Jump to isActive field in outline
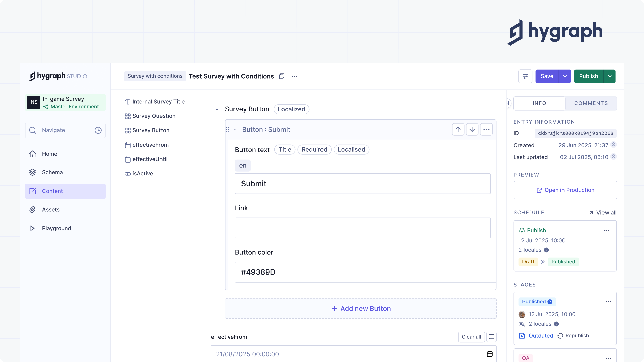This screenshot has width=644, height=362. tap(143, 173)
